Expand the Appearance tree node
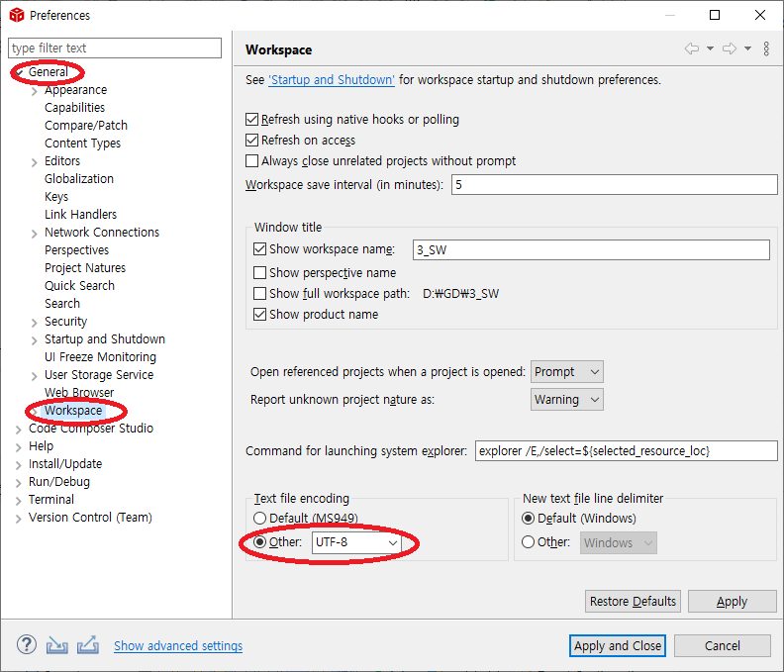The height and width of the screenshot is (672, 784). coord(34,91)
